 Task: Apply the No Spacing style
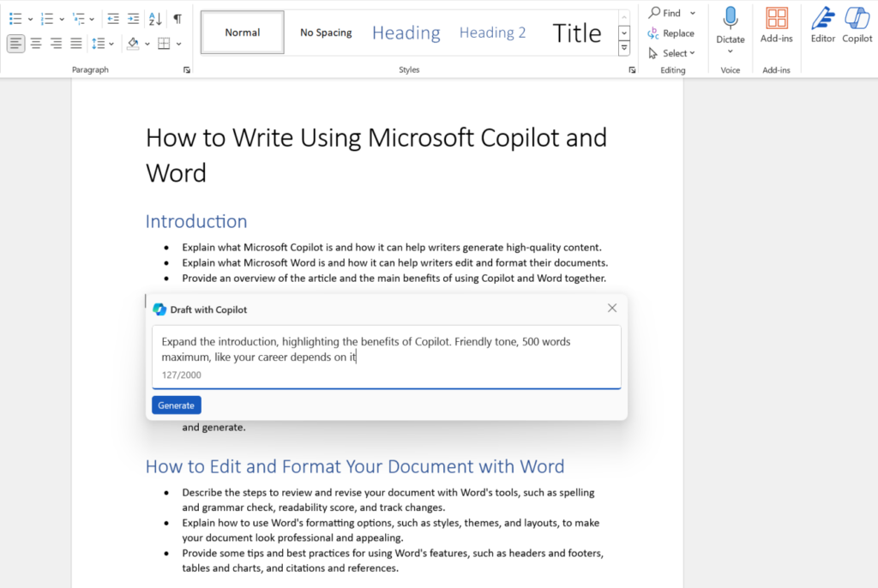pos(326,33)
